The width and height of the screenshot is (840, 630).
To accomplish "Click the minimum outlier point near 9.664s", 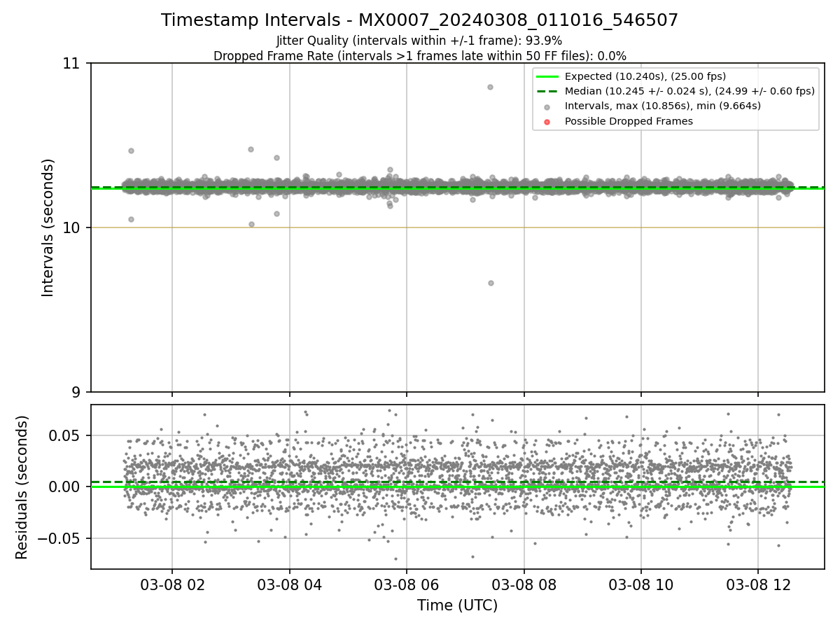I will (491, 283).
